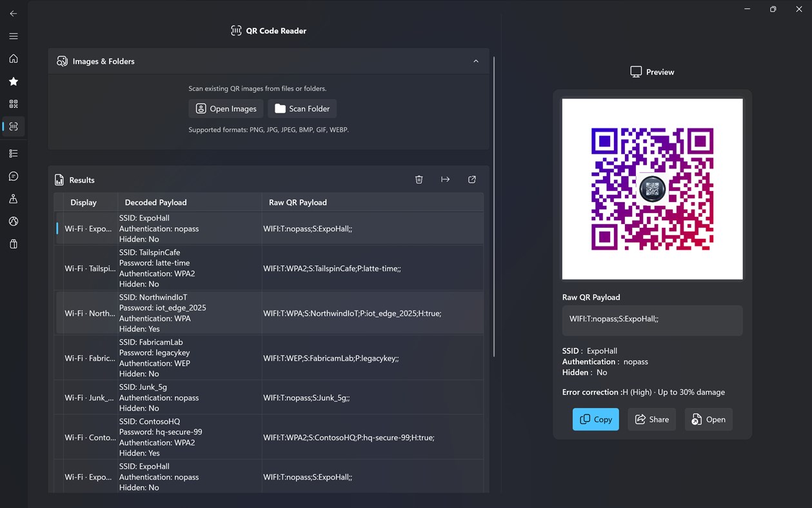Open the chat sidebar icon
Viewport: 812px width, 508px height.
click(x=13, y=176)
